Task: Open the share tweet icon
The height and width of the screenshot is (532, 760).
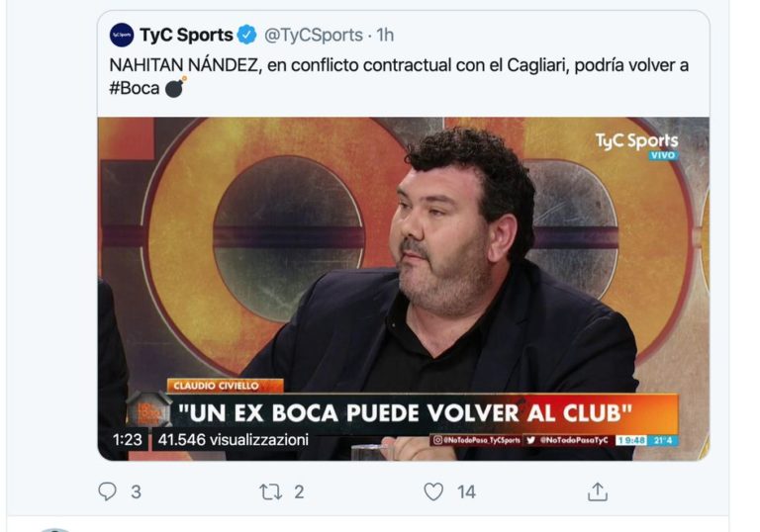Action: coord(597,491)
